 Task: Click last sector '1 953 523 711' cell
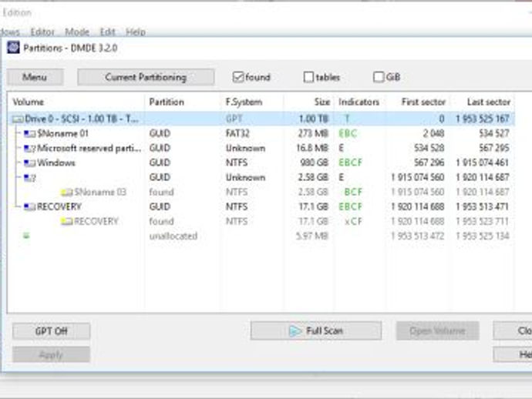pyautogui.click(x=483, y=222)
